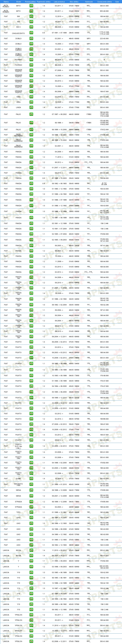
Task: Click fuel icon in PANDA 0.8 engine row
Action: [31, 178]
